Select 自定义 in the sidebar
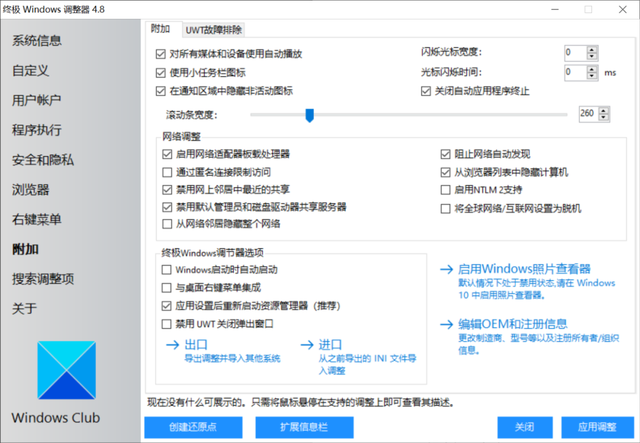The image size is (640, 443). 31,70
